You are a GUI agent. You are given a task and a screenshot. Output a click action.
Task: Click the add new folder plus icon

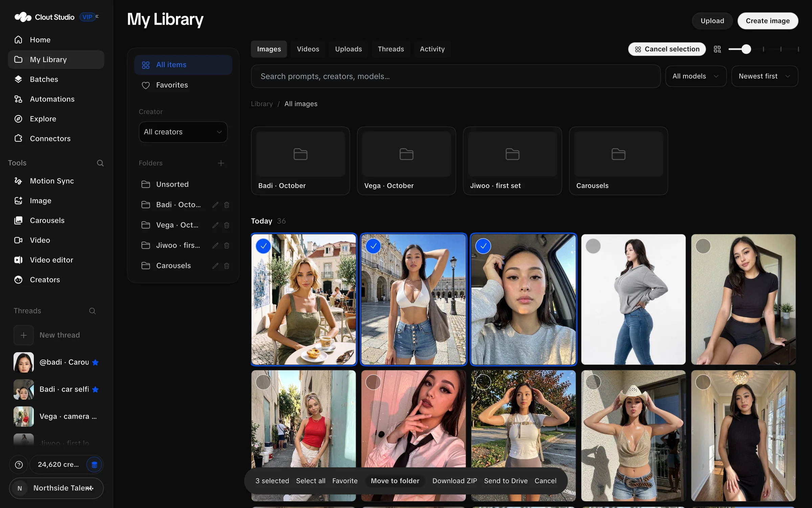(221, 163)
